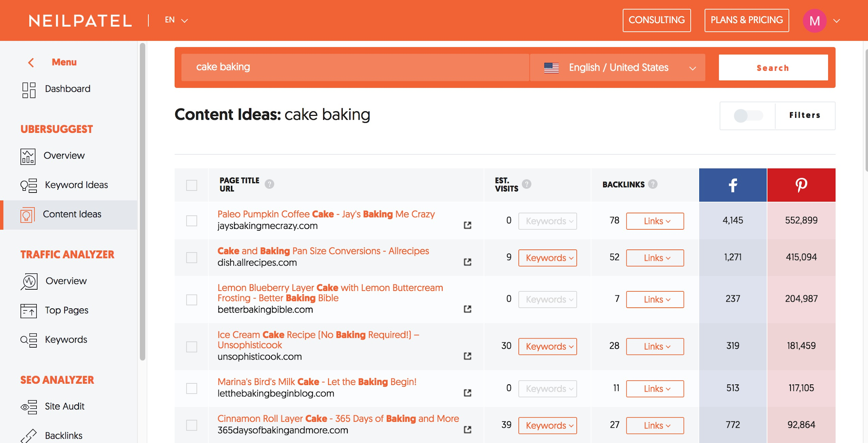868x443 pixels.
Task: Check the Lemon Blueberry Layer Cake row checkbox
Action: pyautogui.click(x=192, y=300)
